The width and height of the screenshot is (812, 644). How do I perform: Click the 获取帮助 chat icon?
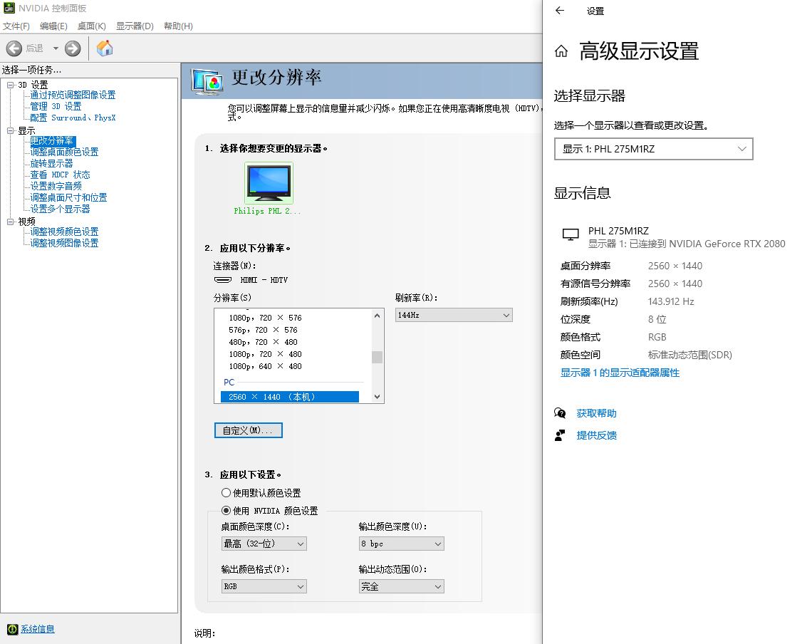pos(560,413)
